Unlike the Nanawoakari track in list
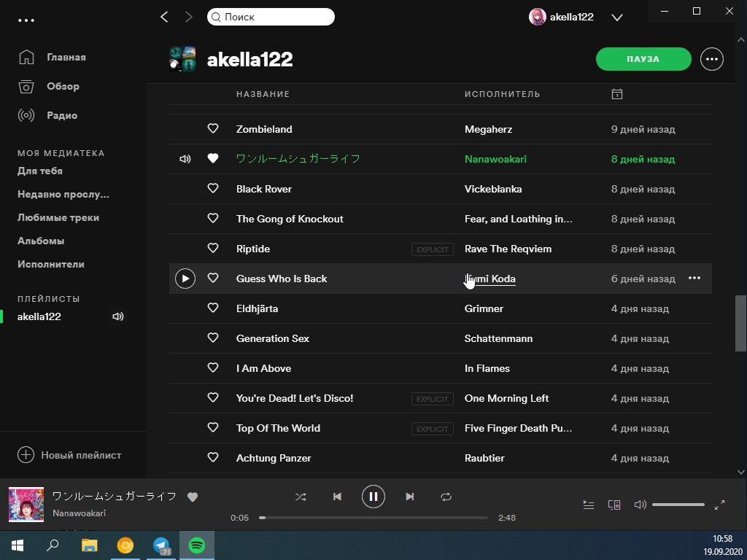This screenshot has height=560, width=747. click(x=213, y=158)
